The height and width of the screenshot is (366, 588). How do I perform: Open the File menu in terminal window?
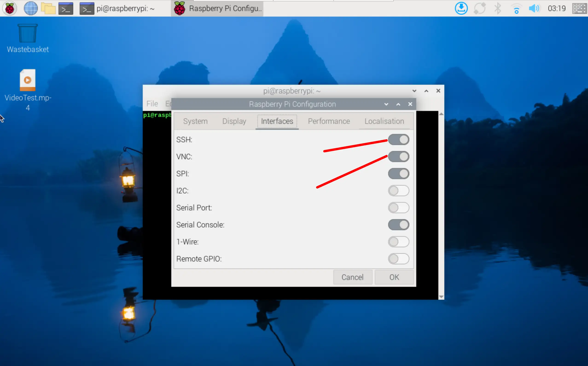click(x=152, y=104)
